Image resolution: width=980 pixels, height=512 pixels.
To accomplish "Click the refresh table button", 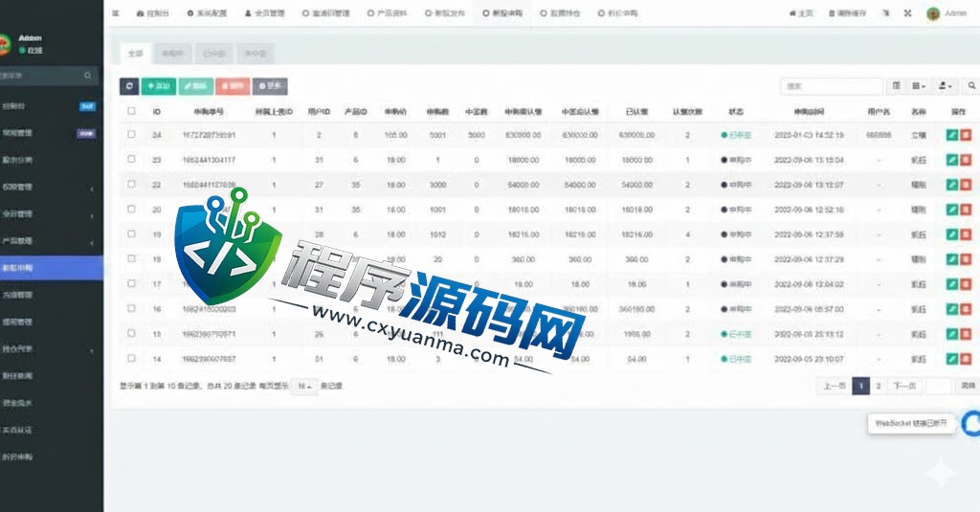I will point(129,86).
